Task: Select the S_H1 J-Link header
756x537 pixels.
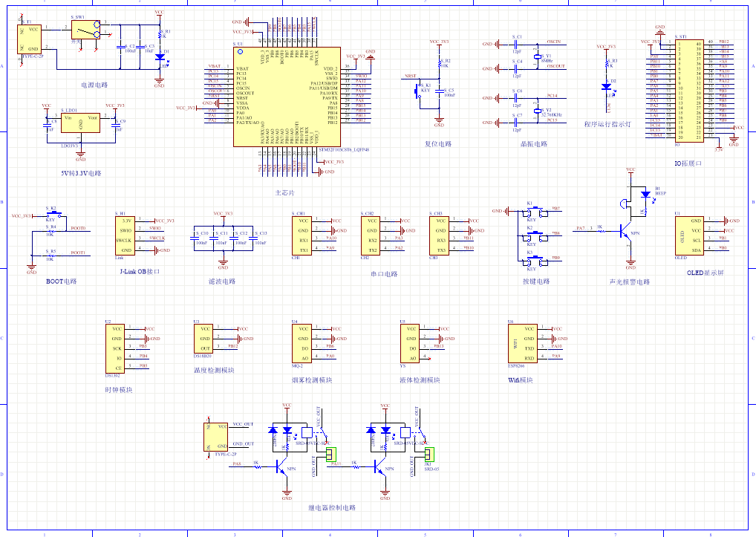Action: coord(126,235)
